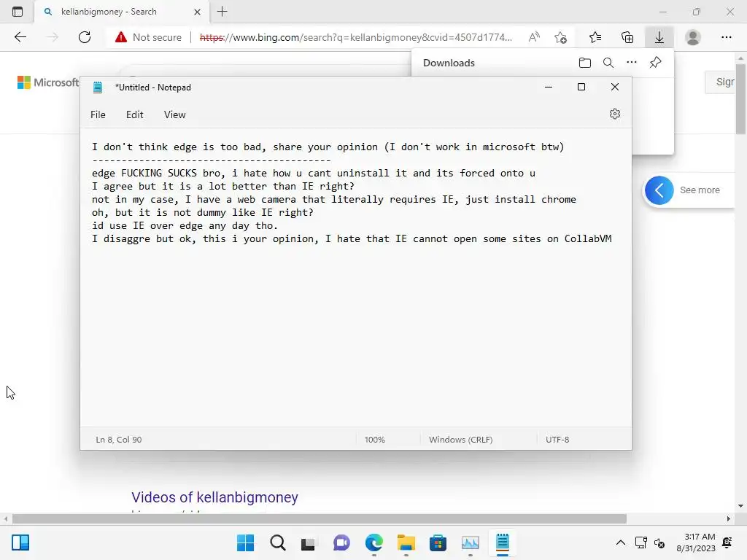
Task: Click the Edge back arrow button
Action: [x=20, y=37]
